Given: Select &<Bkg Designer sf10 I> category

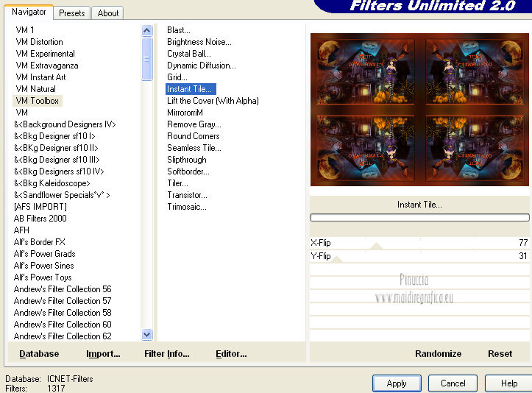Looking at the screenshot, I should [54, 136].
